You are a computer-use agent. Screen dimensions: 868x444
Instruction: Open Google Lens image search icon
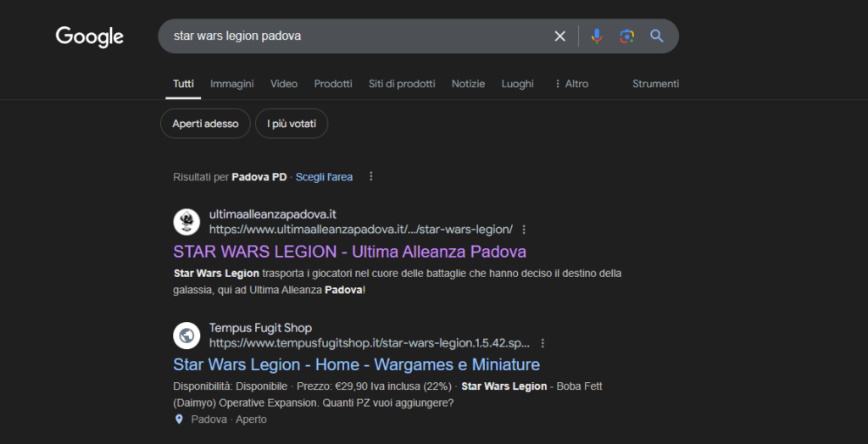[626, 36]
